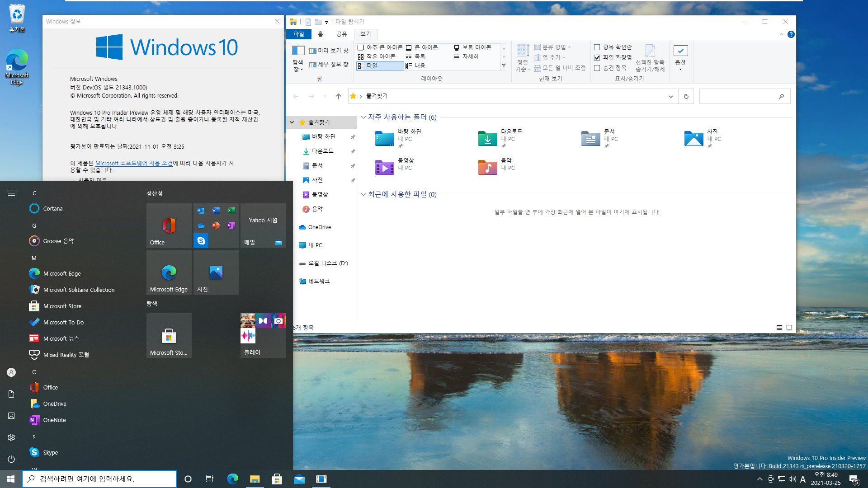The height and width of the screenshot is (488, 868).
Task: Select 아주 큰 아이콘 layout
Action: [x=380, y=47]
